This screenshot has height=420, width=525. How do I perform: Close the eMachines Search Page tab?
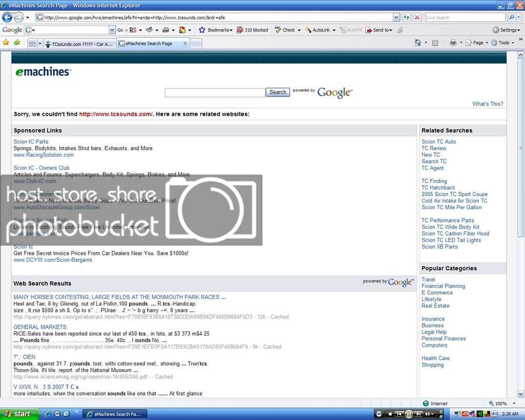point(185,44)
